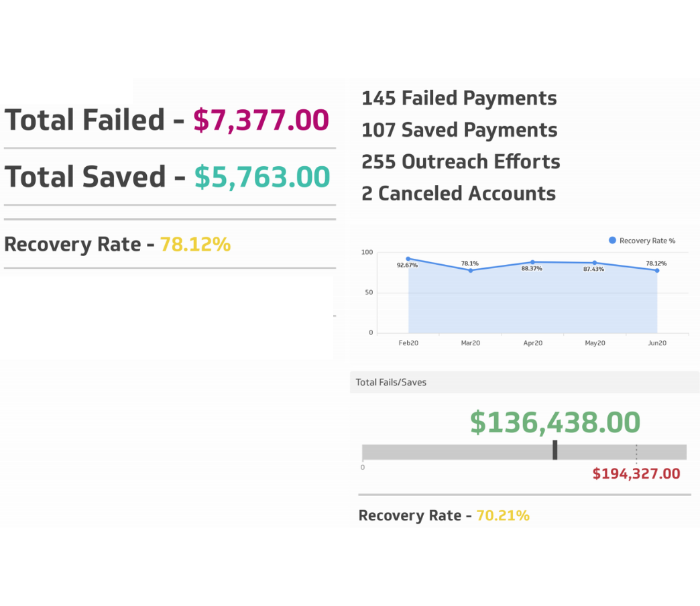
Task: Click the dotted target line on the bar
Action: coord(636,452)
